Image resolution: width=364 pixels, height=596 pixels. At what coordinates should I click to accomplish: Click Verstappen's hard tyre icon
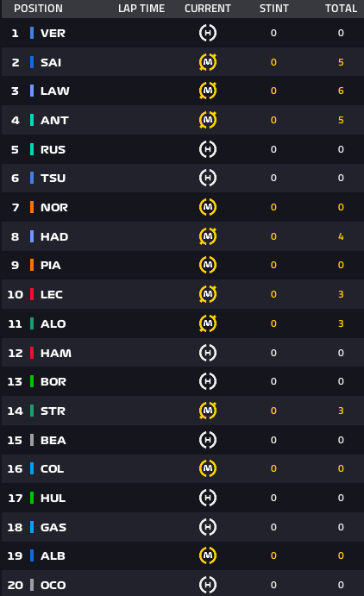coord(208,33)
